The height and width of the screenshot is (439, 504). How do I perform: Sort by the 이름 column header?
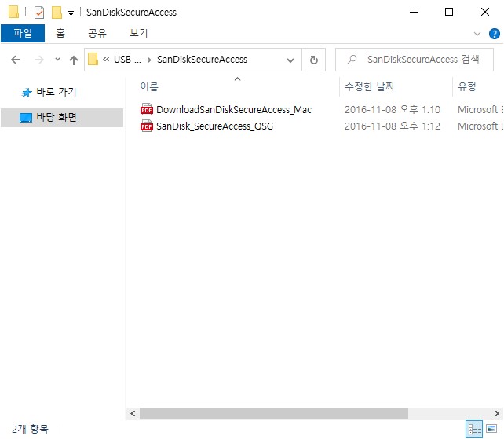(149, 86)
